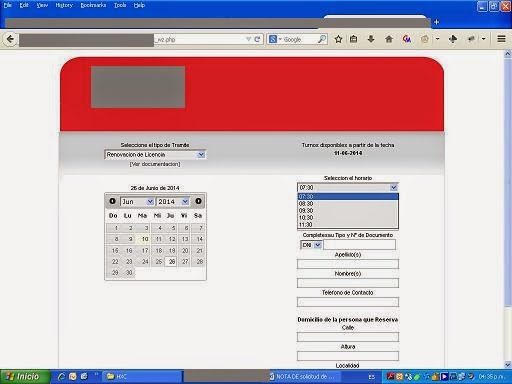The width and height of the screenshot is (512, 384).
Task: Open the HAC folder taskbar item
Action: coord(143,377)
